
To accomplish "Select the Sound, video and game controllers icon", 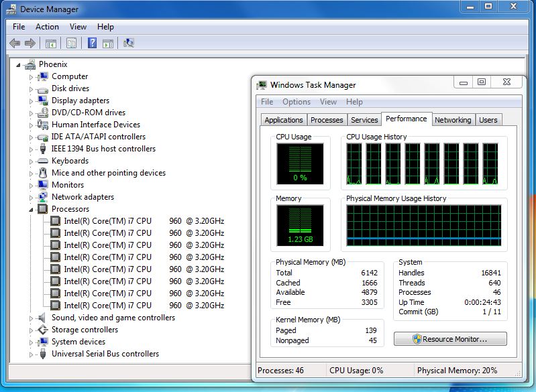I will [x=42, y=318].
